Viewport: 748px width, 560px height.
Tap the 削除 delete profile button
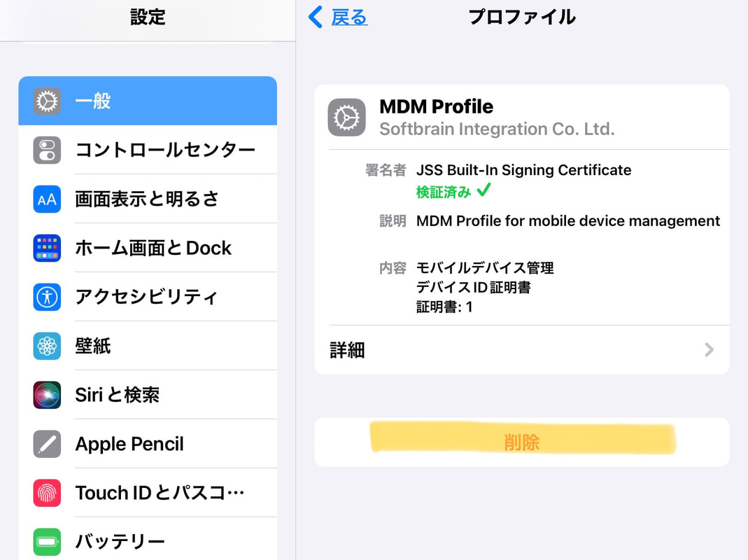pyautogui.click(x=522, y=442)
